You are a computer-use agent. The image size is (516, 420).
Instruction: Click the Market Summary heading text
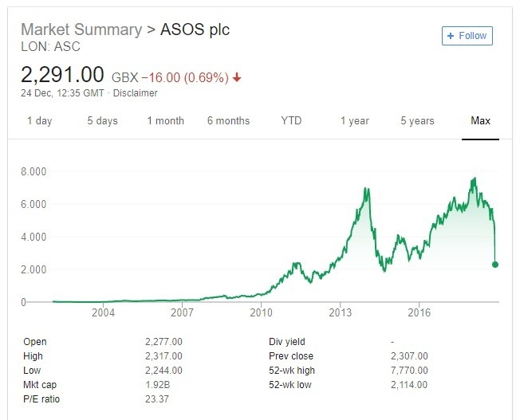click(x=79, y=30)
